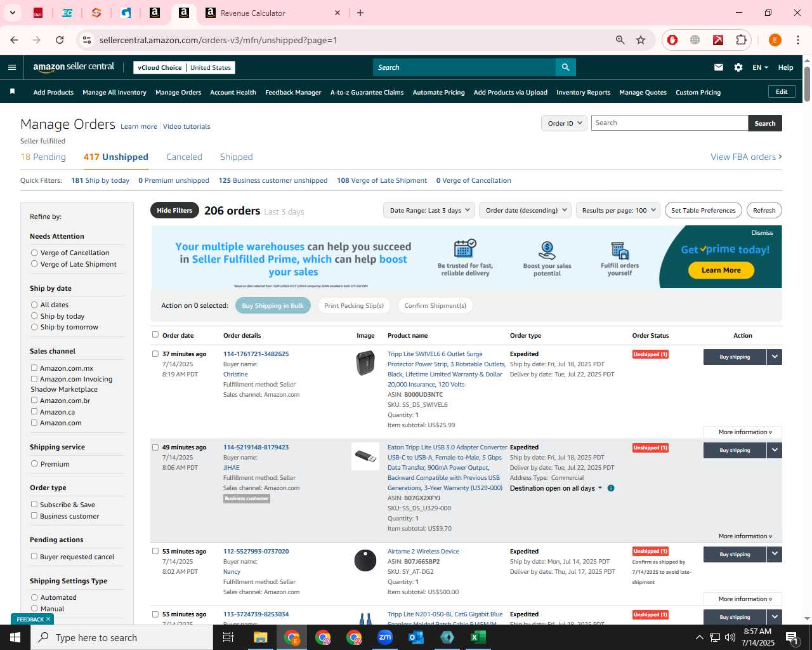Open order link 112-5527993-0737020
Screen dimensions: 812x650
pyautogui.click(x=256, y=551)
